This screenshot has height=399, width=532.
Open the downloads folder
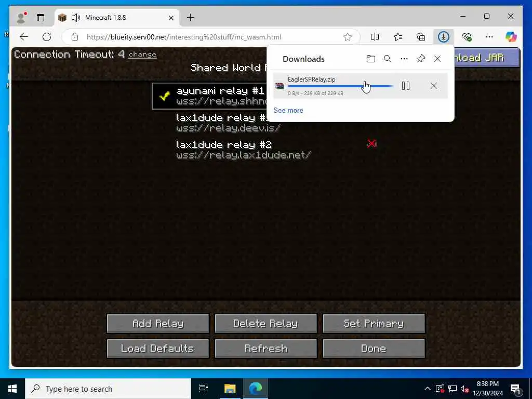click(371, 59)
